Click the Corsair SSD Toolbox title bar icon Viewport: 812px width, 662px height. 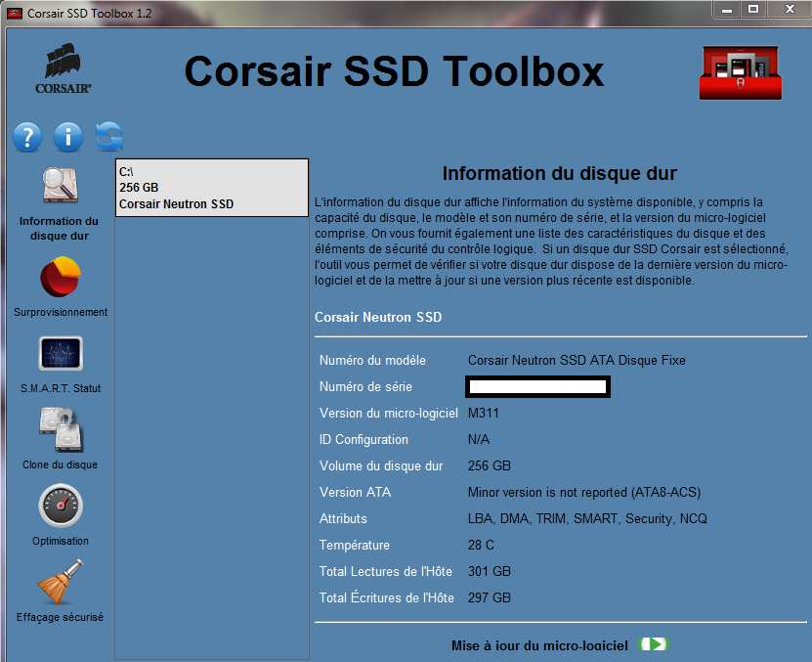click(15, 13)
